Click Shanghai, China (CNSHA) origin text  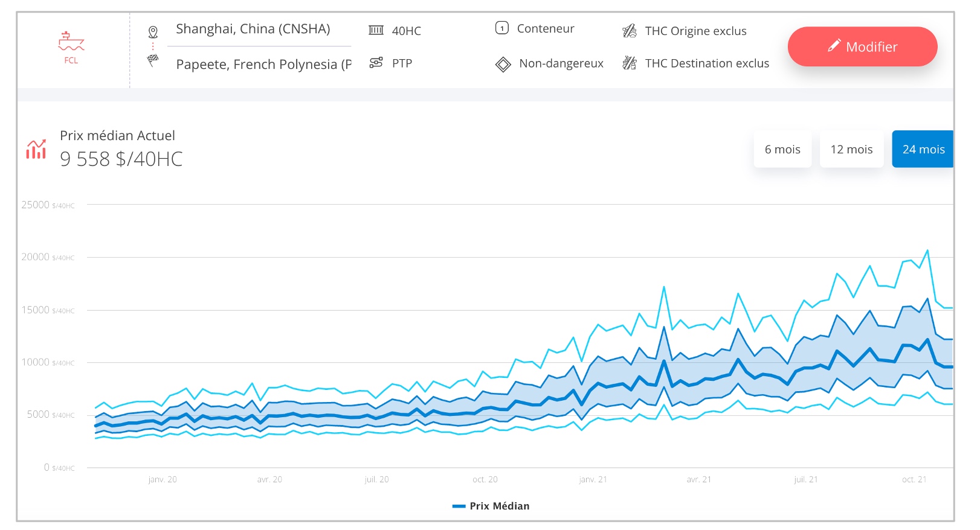coord(253,29)
